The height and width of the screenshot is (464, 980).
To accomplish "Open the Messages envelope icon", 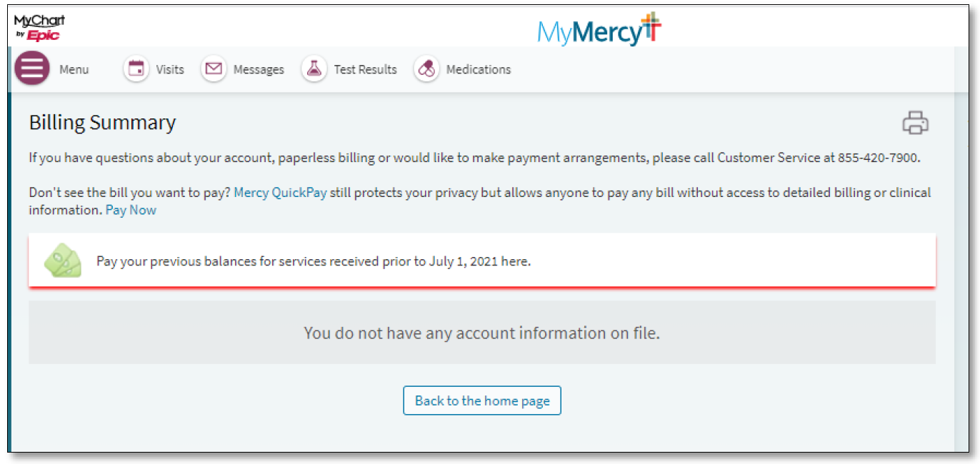I will point(213,69).
